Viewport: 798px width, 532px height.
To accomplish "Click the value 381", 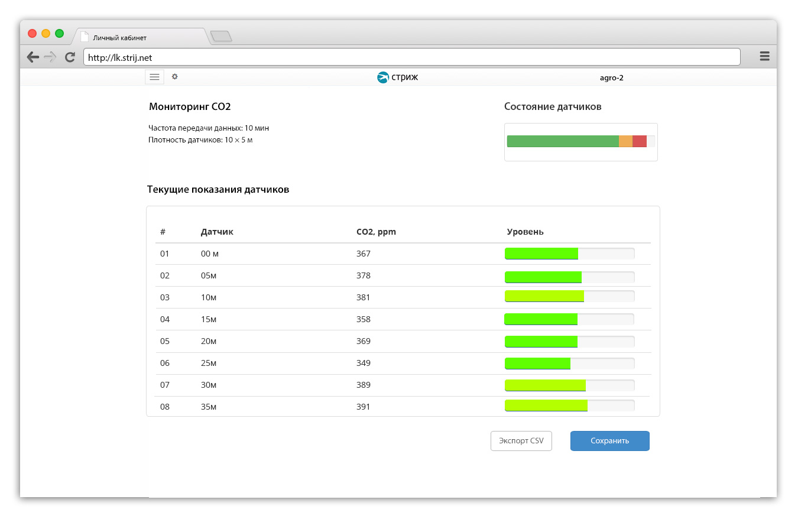I will (364, 297).
